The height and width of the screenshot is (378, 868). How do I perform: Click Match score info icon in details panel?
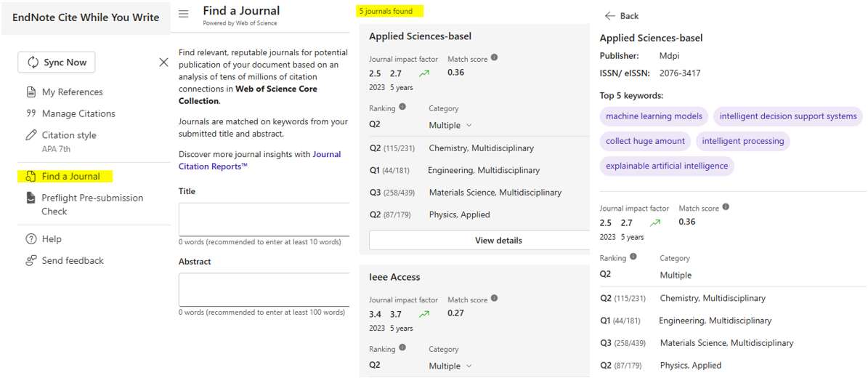(726, 207)
